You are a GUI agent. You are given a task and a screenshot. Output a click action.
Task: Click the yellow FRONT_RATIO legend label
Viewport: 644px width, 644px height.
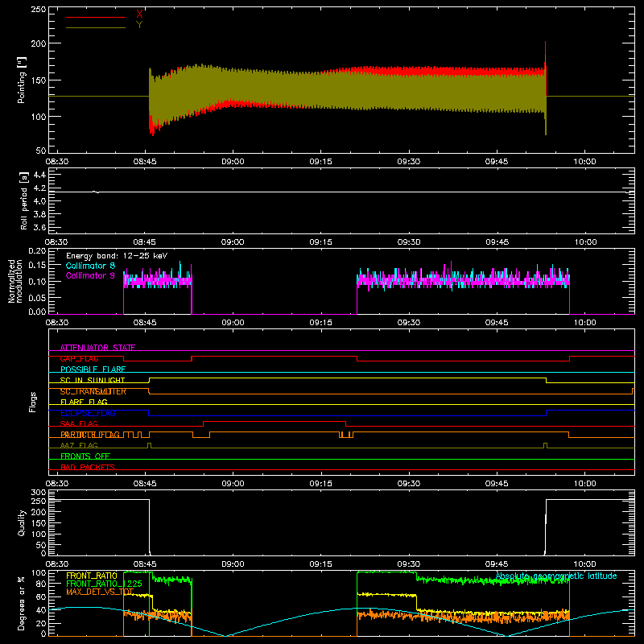pos(92,576)
